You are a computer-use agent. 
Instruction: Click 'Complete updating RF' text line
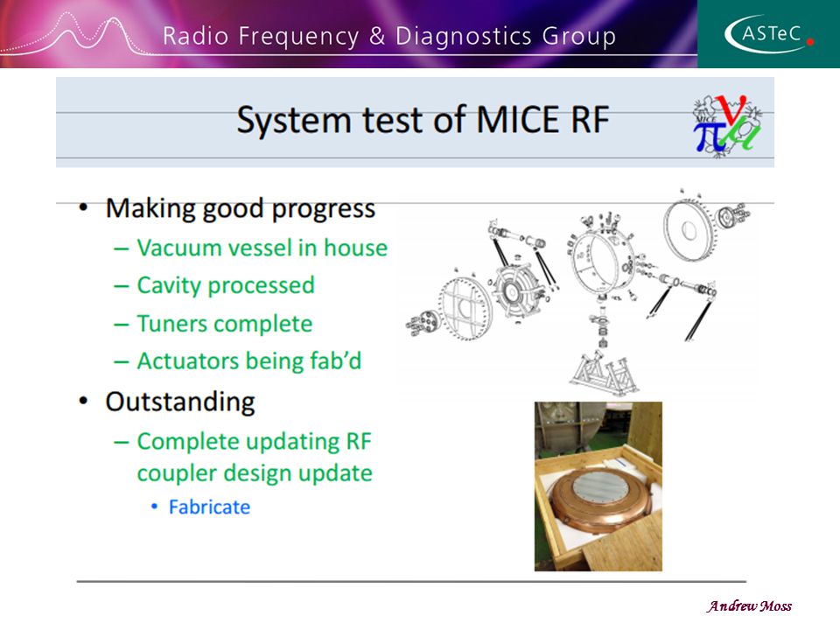click(x=254, y=442)
